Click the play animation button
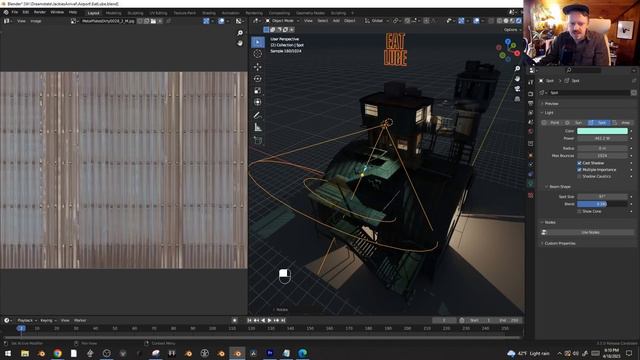This screenshot has width=640, height=360. [x=269, y=320]
